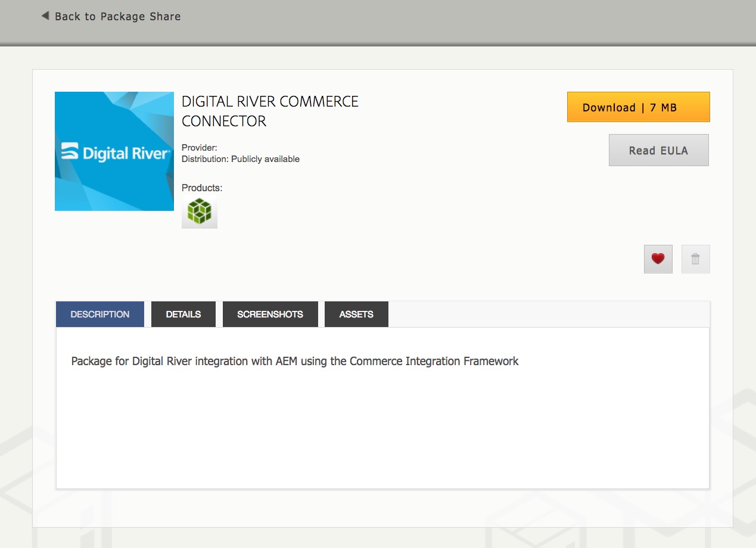
Task: Click the back arrow beside Package Share
Action: 45,16
